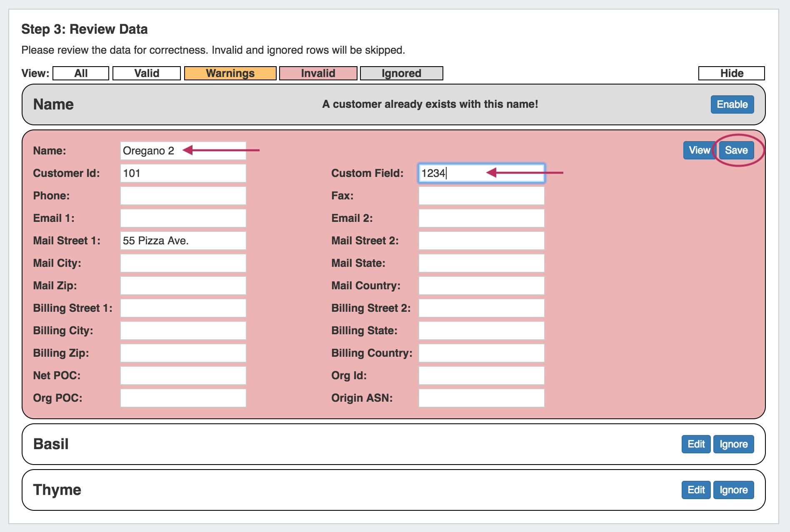Focus the Origin ASN field
This screenshot has height=532, width=790.
(x=481, y=398)
